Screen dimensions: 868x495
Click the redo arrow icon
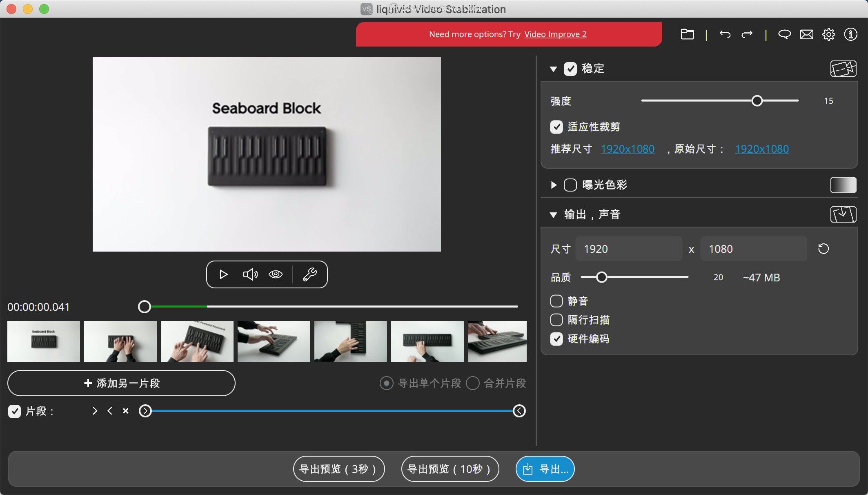tap(747, 34)
